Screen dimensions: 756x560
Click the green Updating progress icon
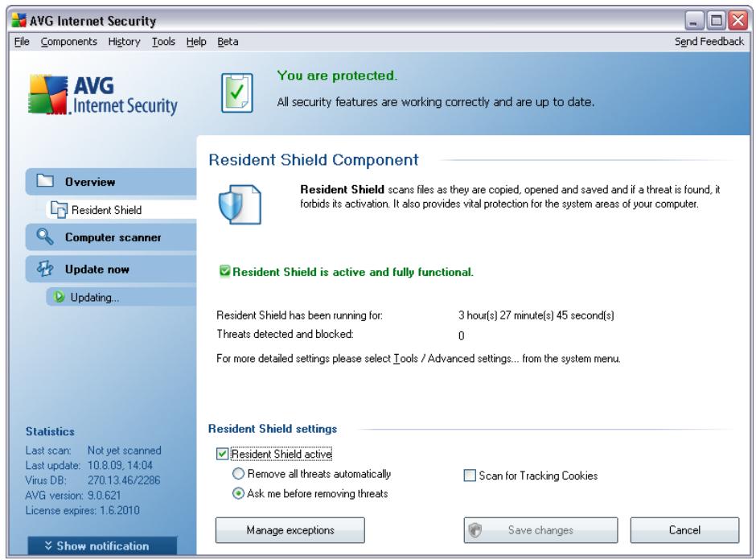pyautogui.click(x=60, y=297)
